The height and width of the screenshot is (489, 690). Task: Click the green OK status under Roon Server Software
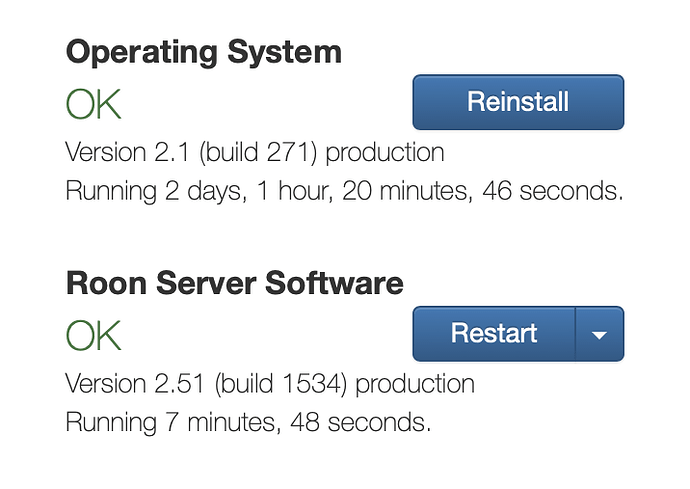[93, 335]
